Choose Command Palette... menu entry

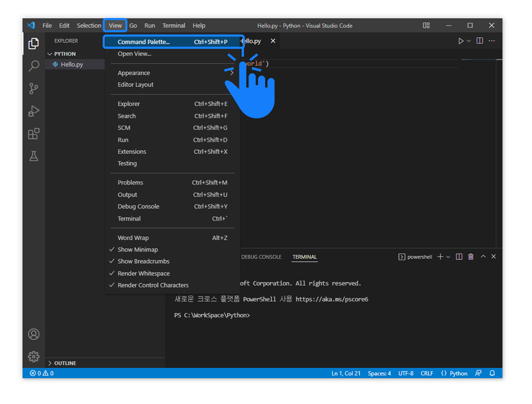pyautogui.click(x=172, y=42)
